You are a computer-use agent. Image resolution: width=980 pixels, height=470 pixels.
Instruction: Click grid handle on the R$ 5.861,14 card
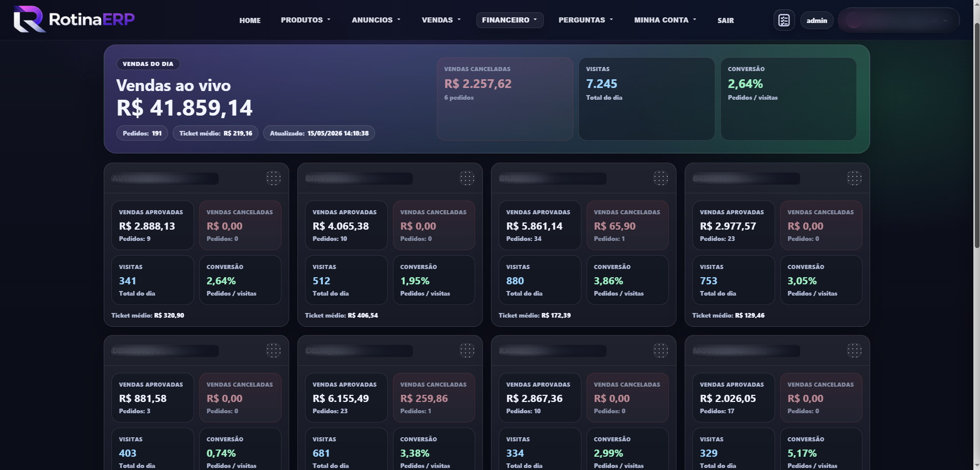click(x=661, y=178)
